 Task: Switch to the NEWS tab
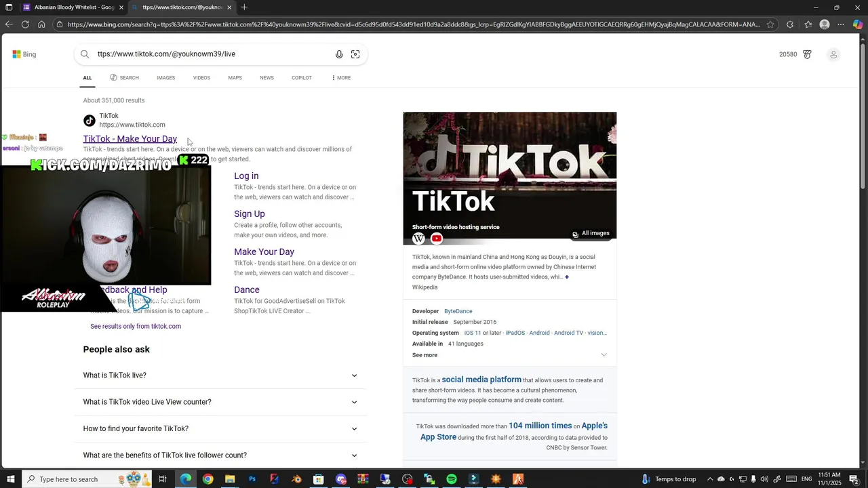tap(267, 78)
